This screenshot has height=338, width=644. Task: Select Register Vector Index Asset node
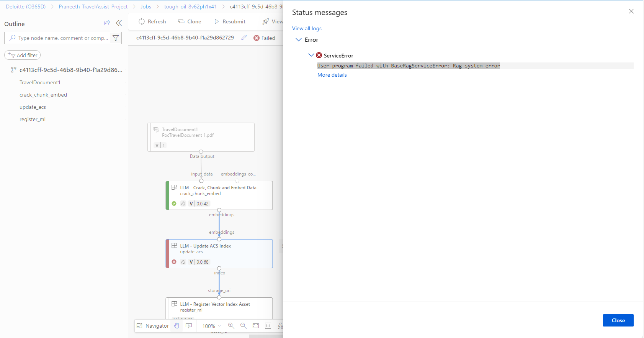[219, 308]
